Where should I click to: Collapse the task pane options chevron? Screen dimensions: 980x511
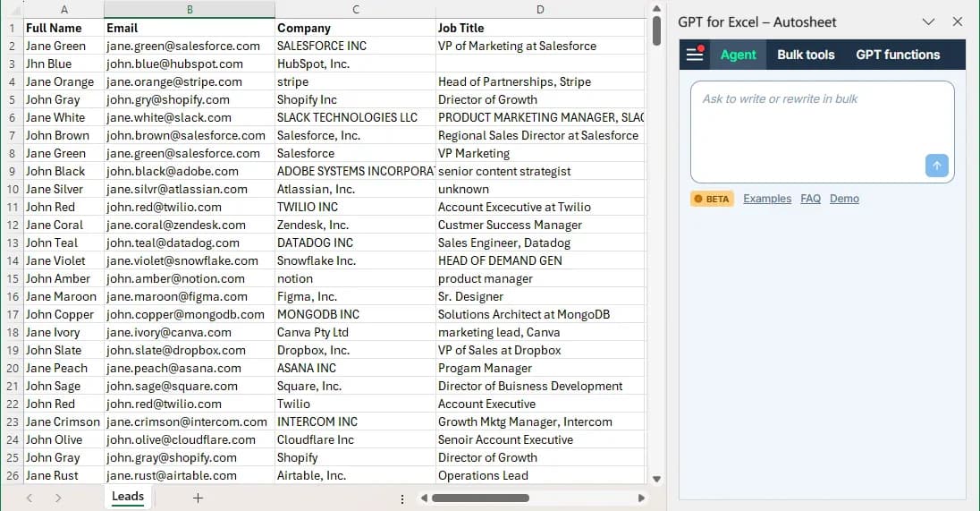[x=928, y=21]
